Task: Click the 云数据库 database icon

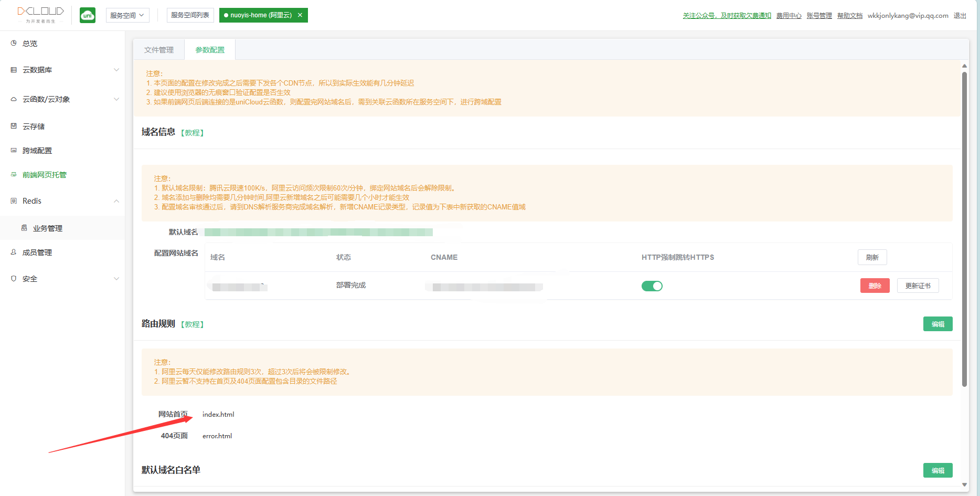Action: tap(14, 70)
